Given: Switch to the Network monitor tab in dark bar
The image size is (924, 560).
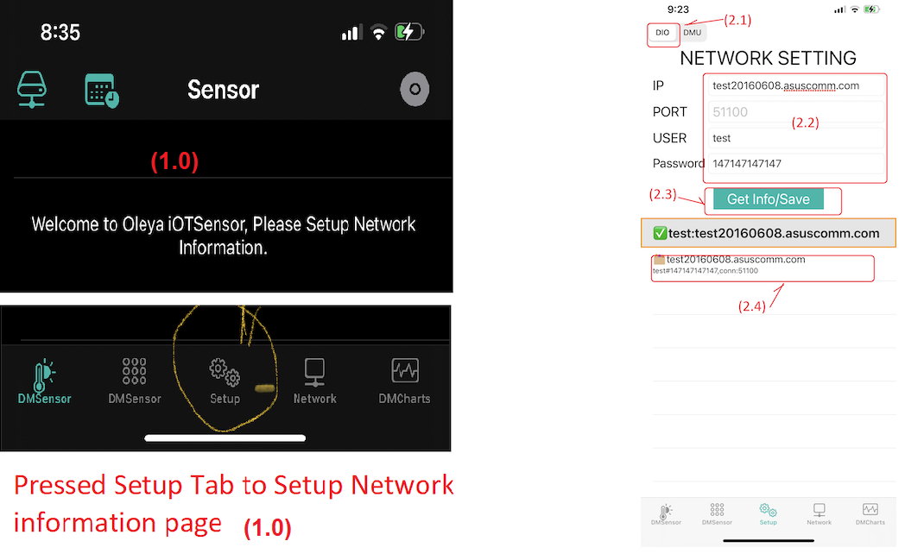Looking at the screenshot, I should (x=314, y=381).
